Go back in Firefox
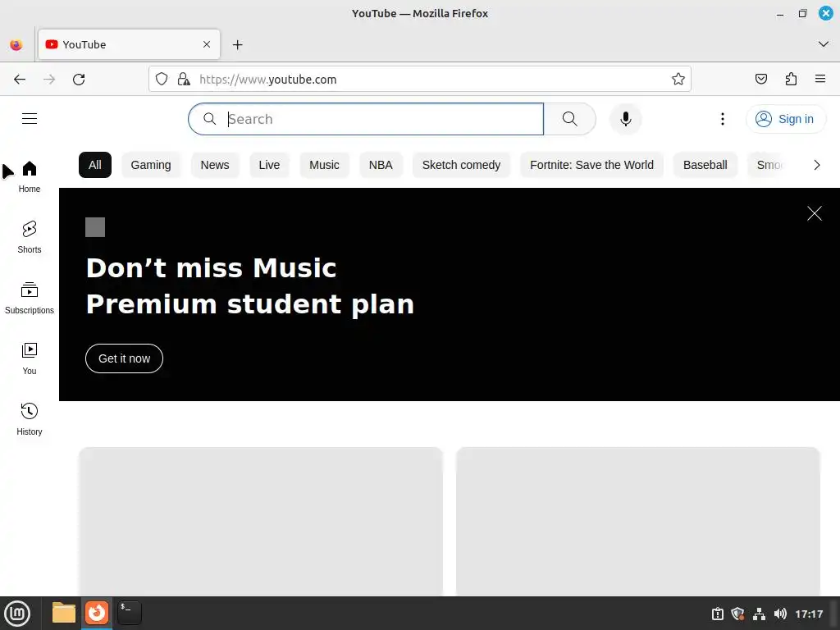This screenshot has height=630, width=840. 20,80
